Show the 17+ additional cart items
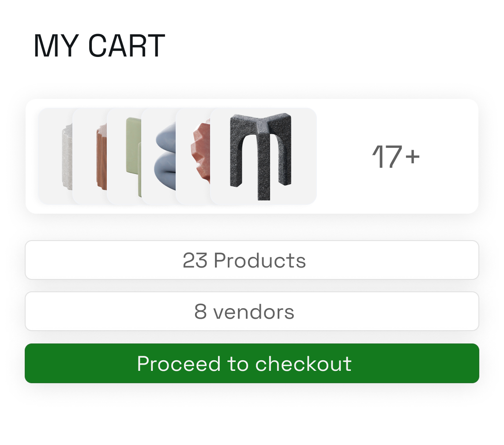The height and width of the screenshot is (445, 504). (x=396, y=157)
